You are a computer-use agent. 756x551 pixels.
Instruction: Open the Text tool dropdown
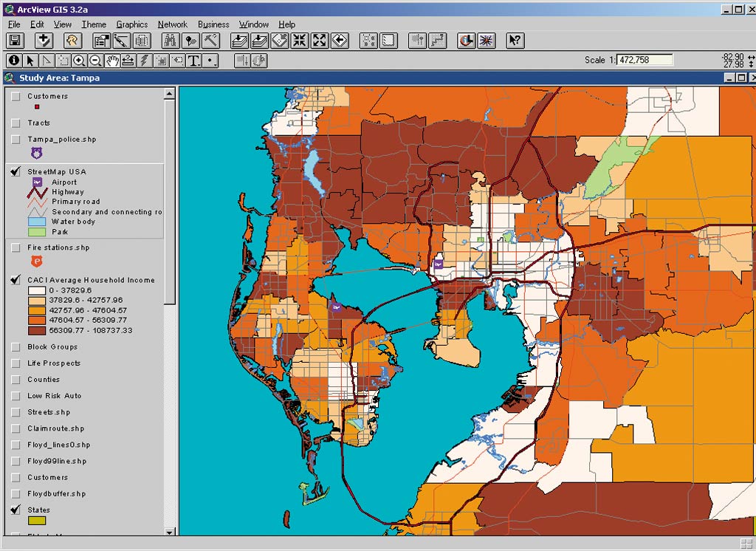tap(194, 61)
